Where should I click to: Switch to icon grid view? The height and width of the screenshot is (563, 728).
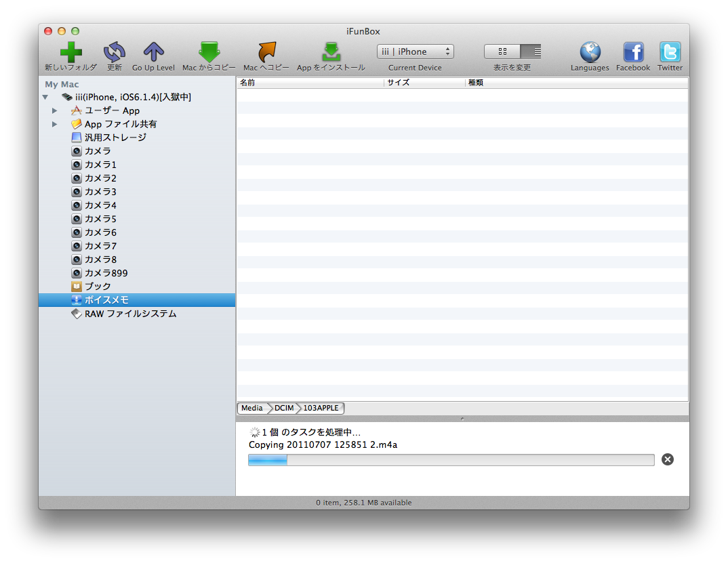(502, 51)
